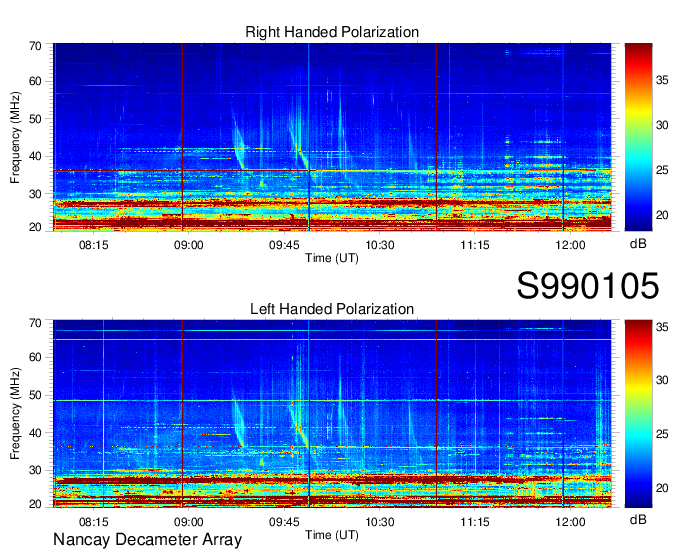Click 60 MHz tick on Right Handed plot
This screenshot has height=552, width=680.
(x=35, y=81)
